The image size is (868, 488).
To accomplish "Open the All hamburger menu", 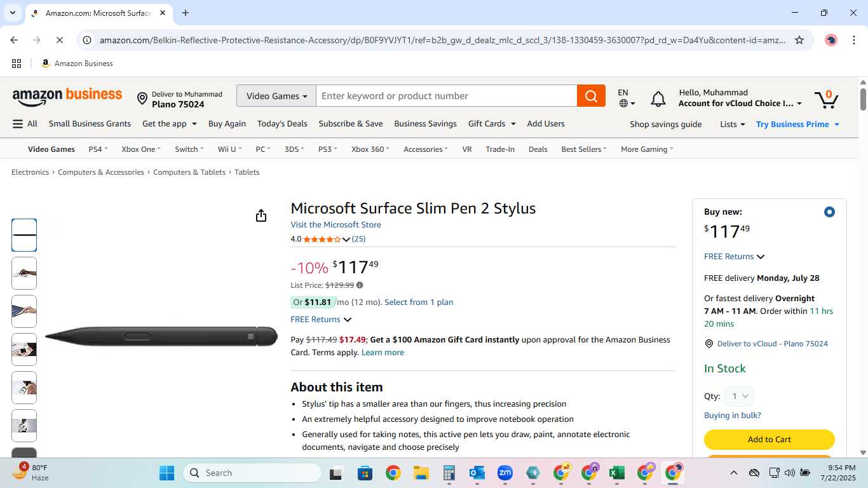I will click(25, 124).
